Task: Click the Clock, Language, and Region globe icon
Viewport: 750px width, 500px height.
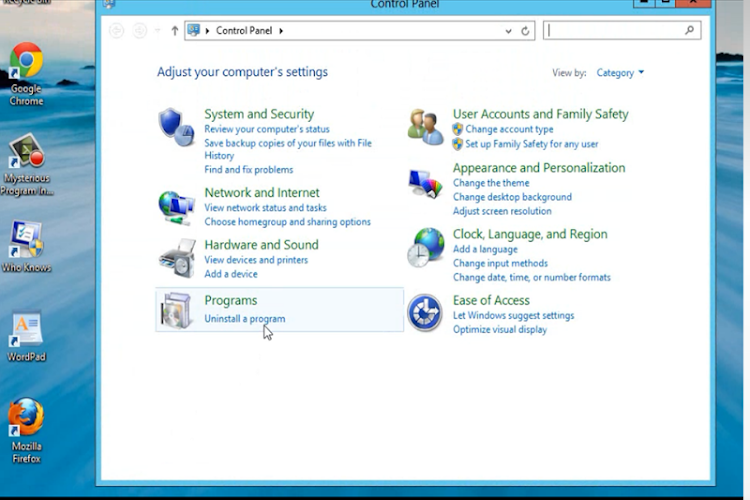Action: coord(425,247)
